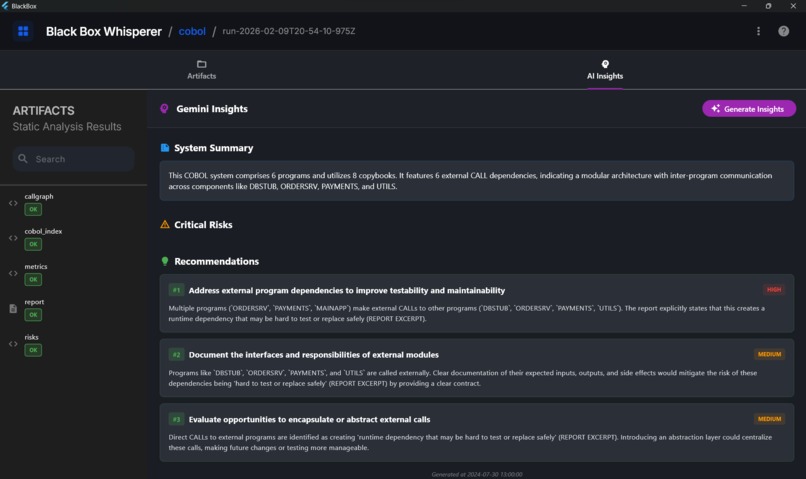
Task: Open the report artifact
Action: [74, 309]
